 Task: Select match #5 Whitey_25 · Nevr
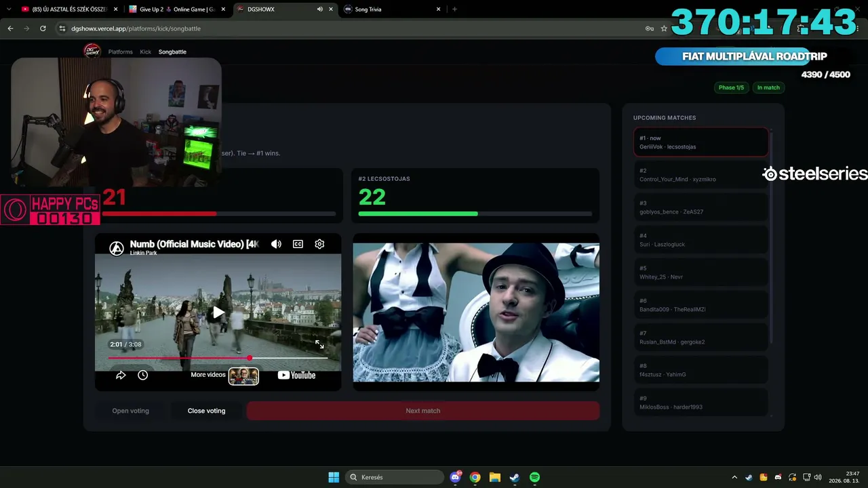(701, 272)
